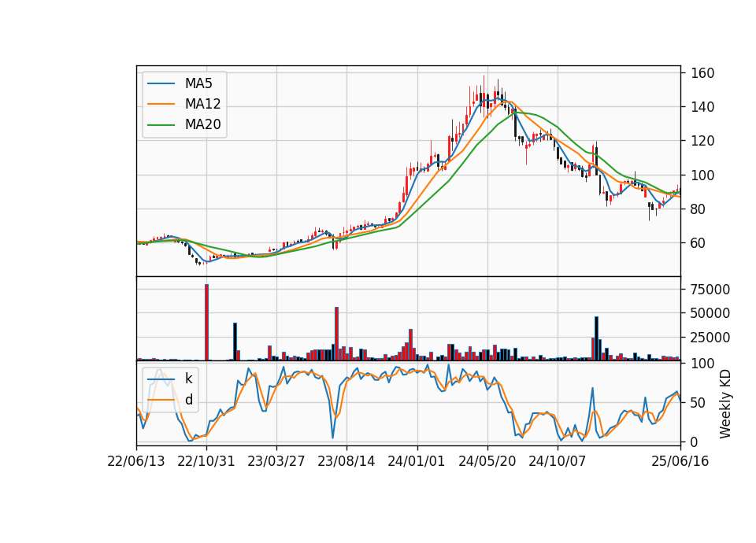
Task: Click the 24/01/01 date label
Action: pyautogui.click(x=417, y=461)
